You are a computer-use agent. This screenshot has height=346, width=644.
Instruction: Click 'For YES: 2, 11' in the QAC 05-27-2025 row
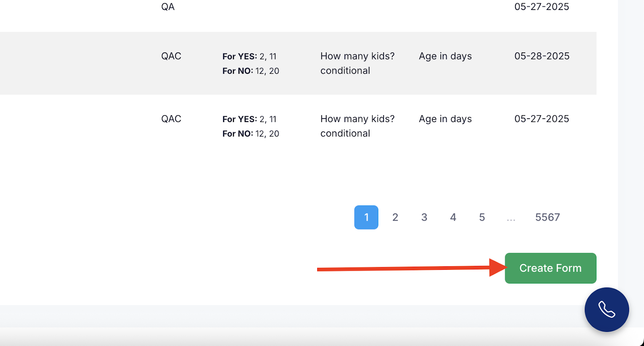pos(250,119)
